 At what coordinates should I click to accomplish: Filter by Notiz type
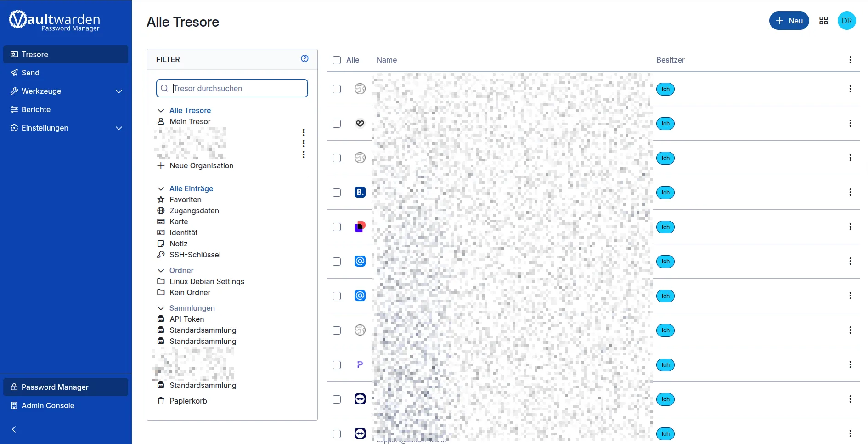pos(179,244)
